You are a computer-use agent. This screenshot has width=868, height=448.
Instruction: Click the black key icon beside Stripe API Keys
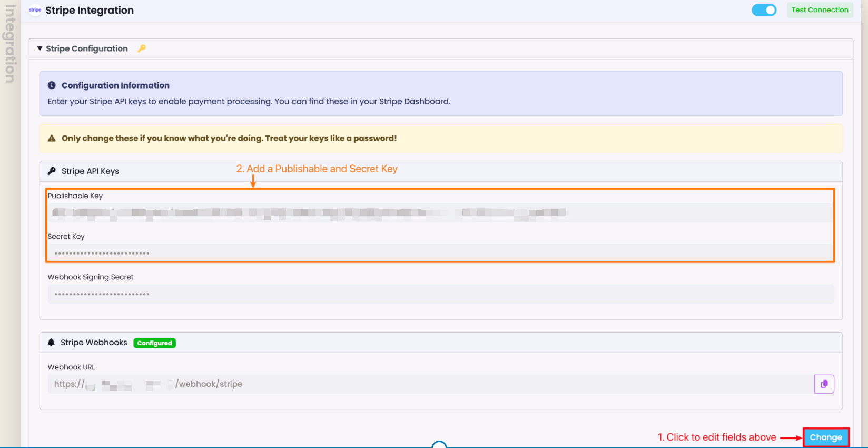coord(52,171)
